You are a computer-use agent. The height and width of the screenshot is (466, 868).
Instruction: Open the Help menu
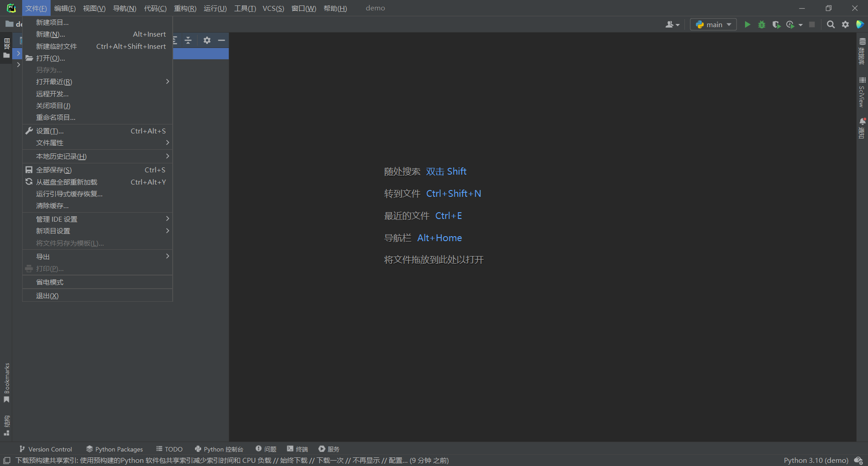click(x=335, y=8)
